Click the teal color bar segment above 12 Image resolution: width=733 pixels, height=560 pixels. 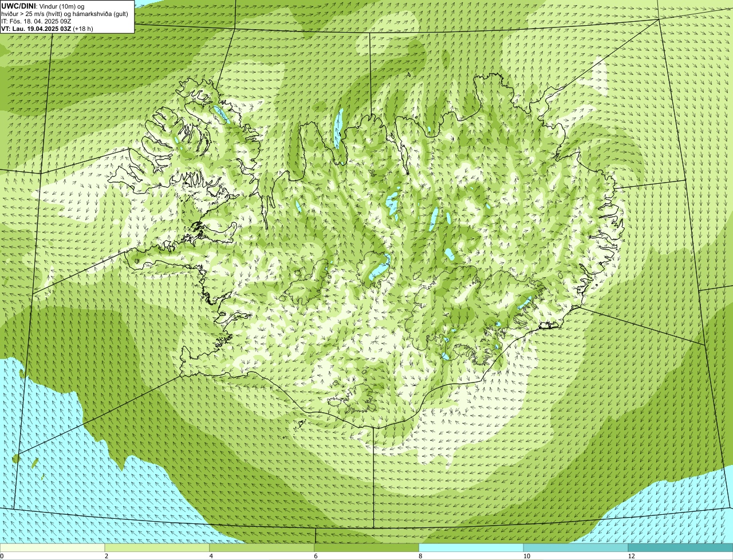point(680,548)
